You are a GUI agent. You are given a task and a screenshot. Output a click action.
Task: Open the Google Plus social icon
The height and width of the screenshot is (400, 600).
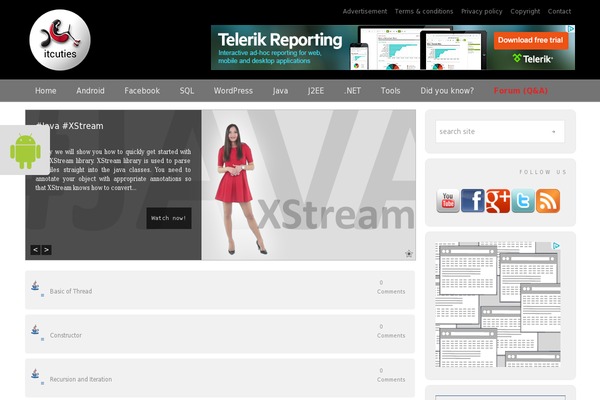498,201
